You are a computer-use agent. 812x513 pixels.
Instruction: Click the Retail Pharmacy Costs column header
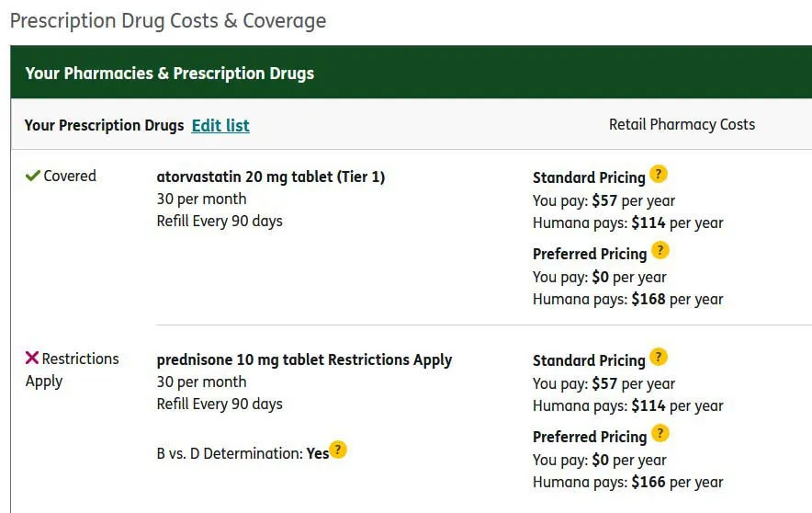(x=682, y=124)
